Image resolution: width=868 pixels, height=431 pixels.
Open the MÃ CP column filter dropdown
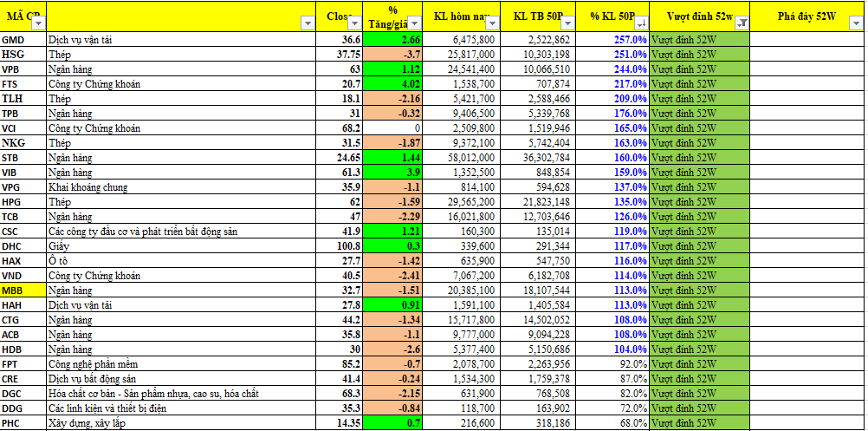click(36, 25)
